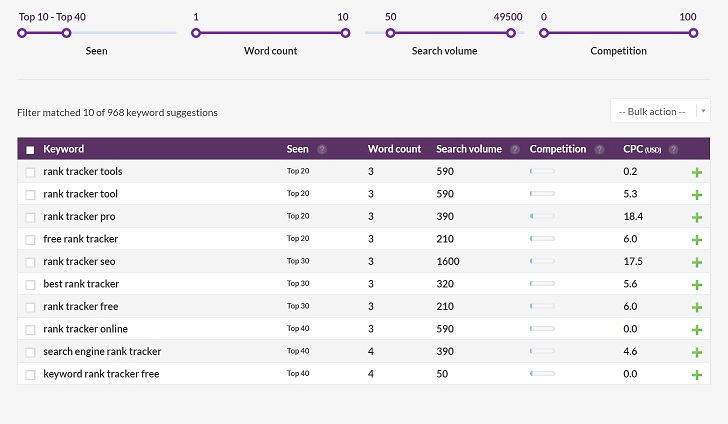Select 'search engine rank tracker' checkbox
Image resolution: width=728 pixels, height=424 pixels.
[30, 352]
